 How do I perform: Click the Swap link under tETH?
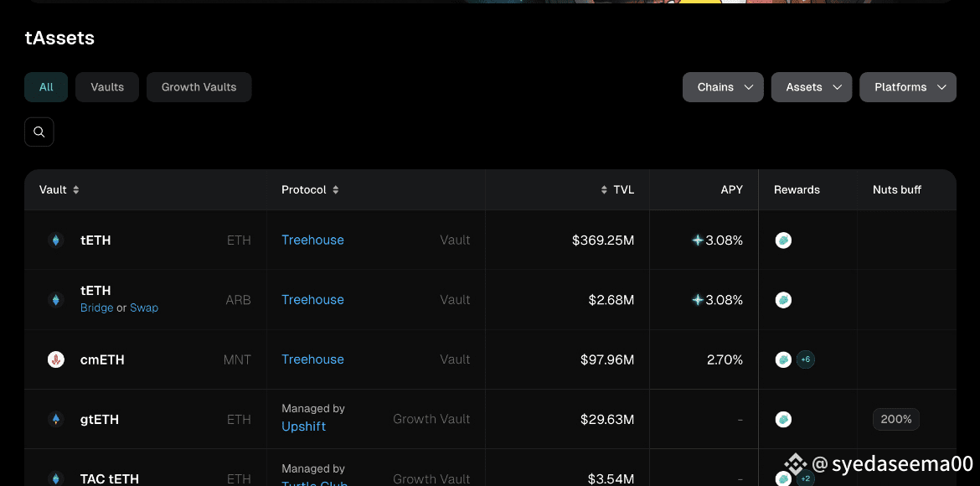[x=144, y=308]
